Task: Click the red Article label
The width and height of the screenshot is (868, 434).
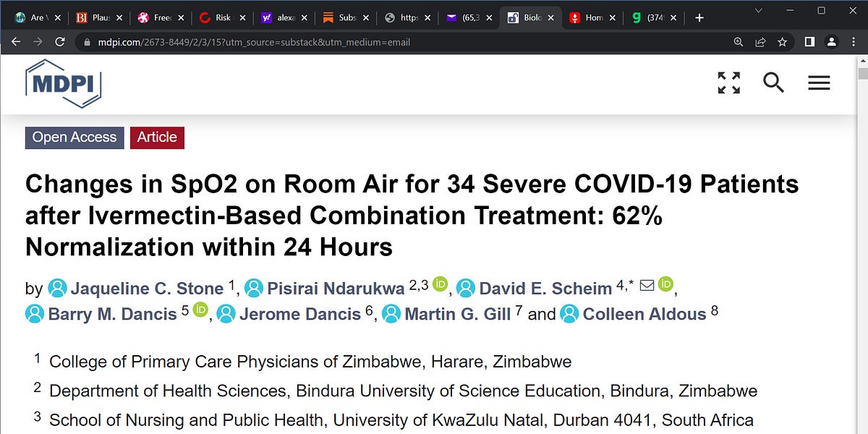Action: tap(157, 137)
